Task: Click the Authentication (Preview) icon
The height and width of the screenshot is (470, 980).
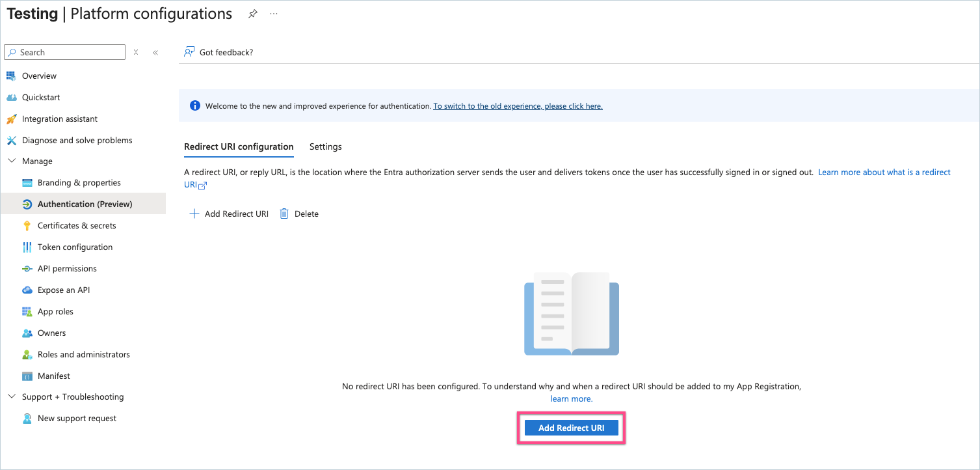Action: [x=27, y=204]
